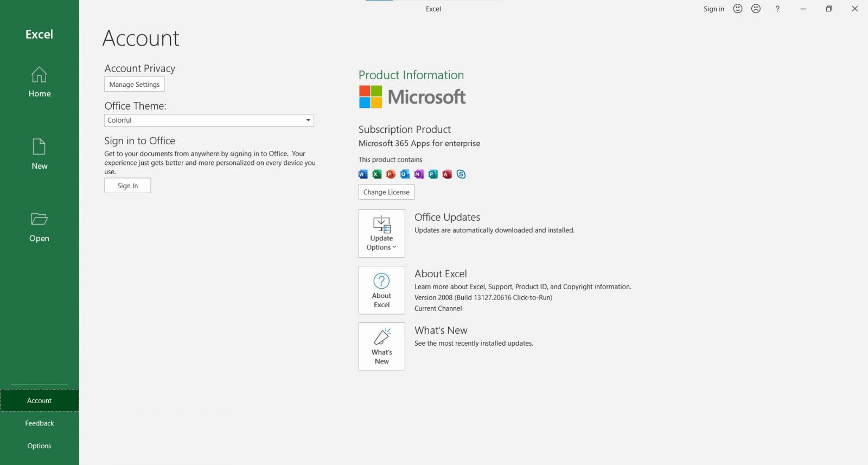The image size is (868, 465).
Task: Click the Product Information heading
Action: 411,75
